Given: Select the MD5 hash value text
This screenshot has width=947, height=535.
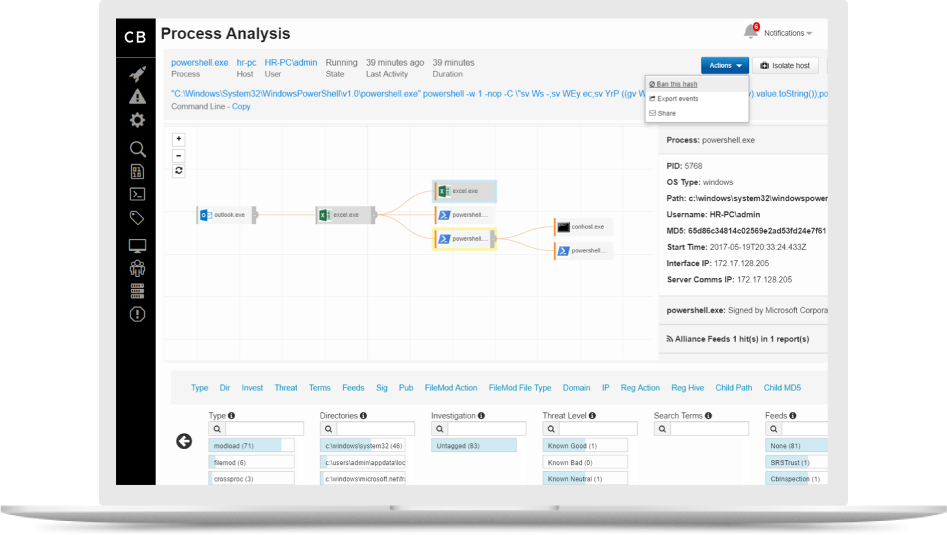Looking at the screenshot, I should click(x=757, y=231).
